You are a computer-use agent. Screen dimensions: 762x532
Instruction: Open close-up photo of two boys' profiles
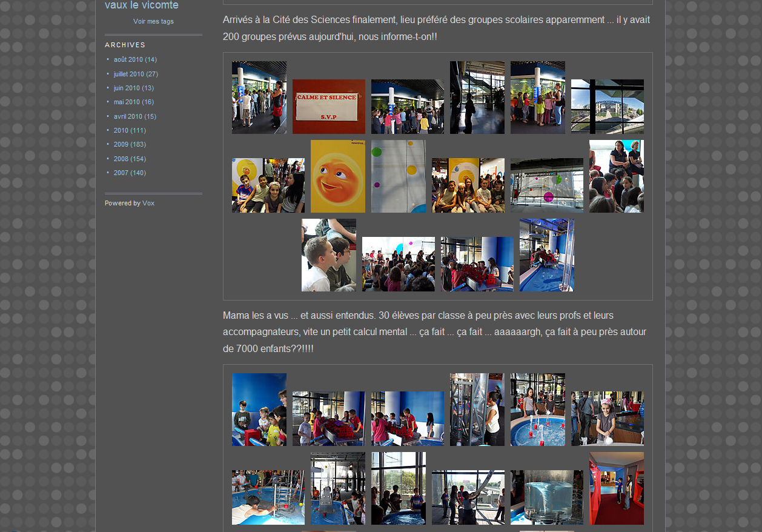click(328, 255)
